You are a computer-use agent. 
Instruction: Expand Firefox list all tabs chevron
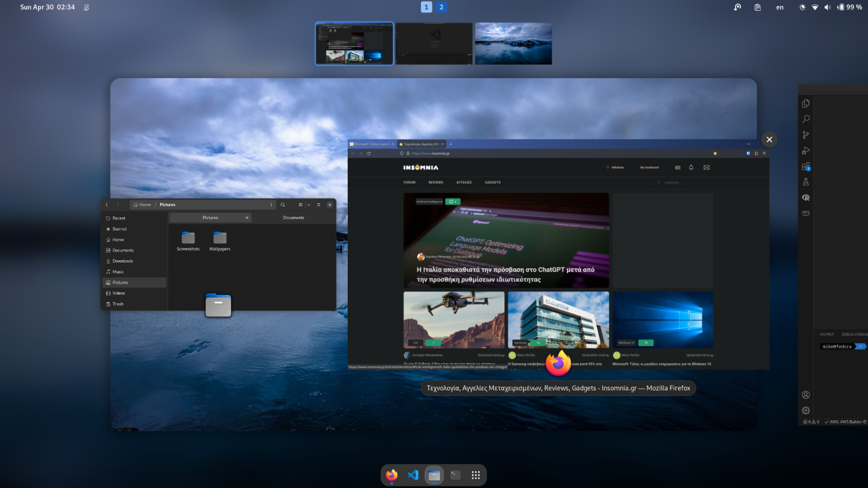pyautogui.click(x=749, y=144)
